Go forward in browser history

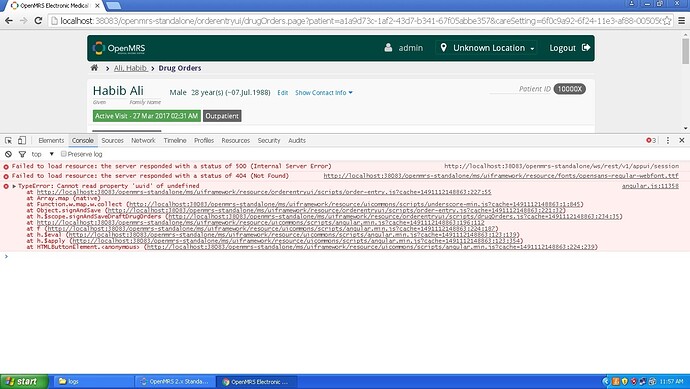pyautogui.click(x=23, y=21)
